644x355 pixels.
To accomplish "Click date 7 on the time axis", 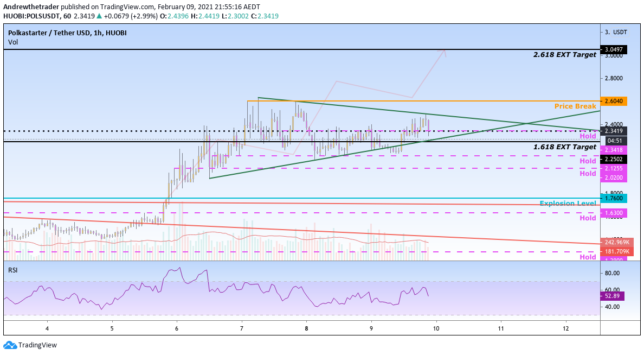I will pyautogui.click(x=242, y=328).
